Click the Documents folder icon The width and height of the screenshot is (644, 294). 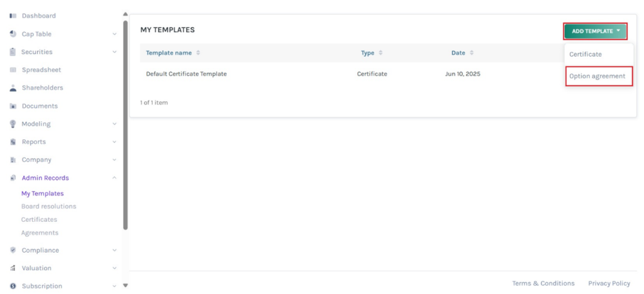point(13,106)
